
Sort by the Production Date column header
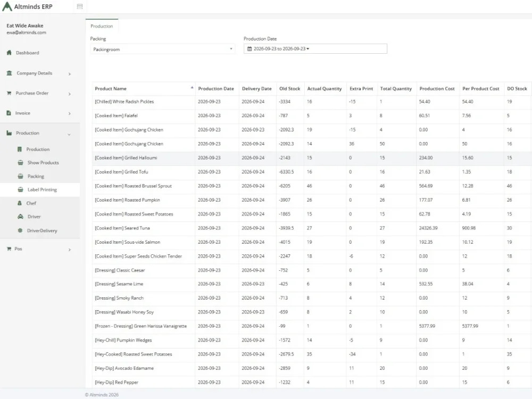tap(216, 88)
